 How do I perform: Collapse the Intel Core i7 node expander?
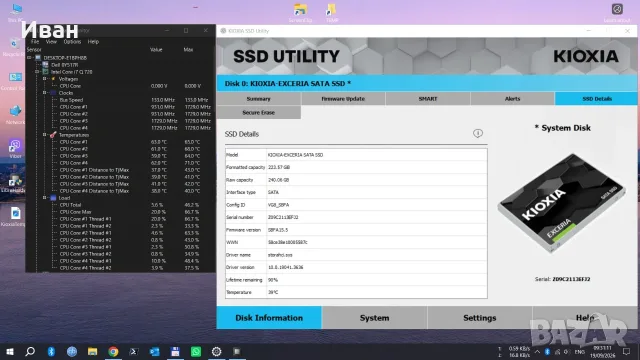[37, 72]
